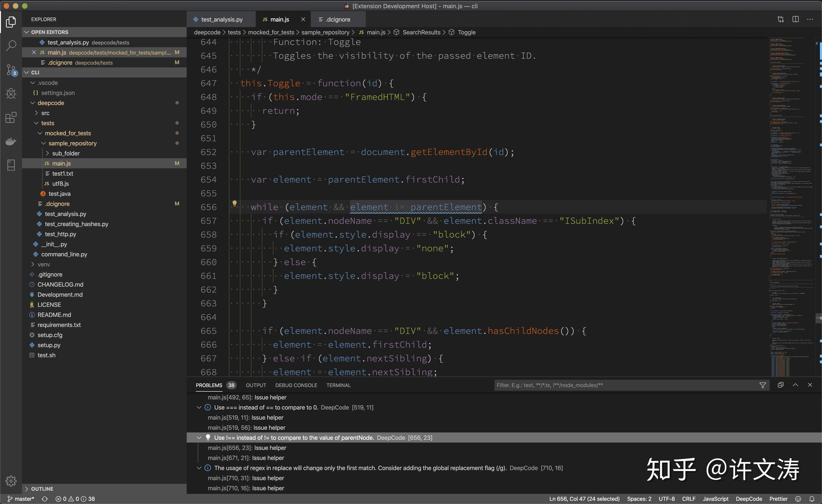Open the bottom activity bar panel icon
This screenshot has width=822, height=504.
pos(11,165)
